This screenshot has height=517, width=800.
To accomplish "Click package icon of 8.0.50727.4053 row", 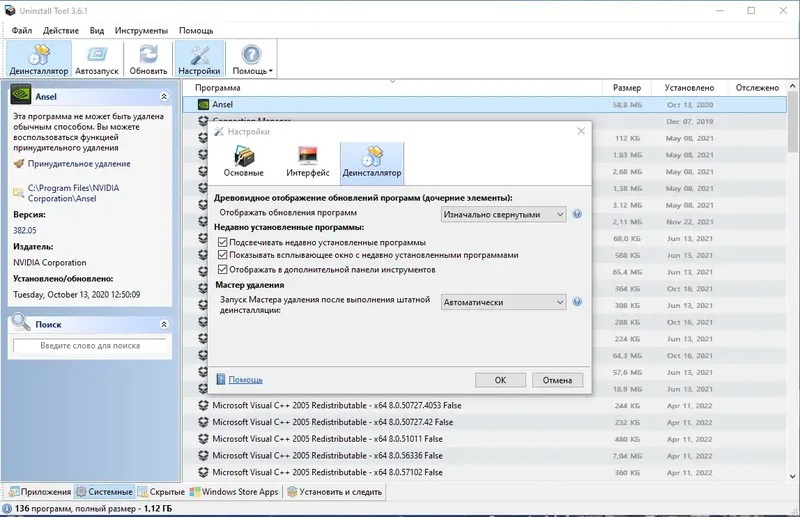I will (203, 406).
